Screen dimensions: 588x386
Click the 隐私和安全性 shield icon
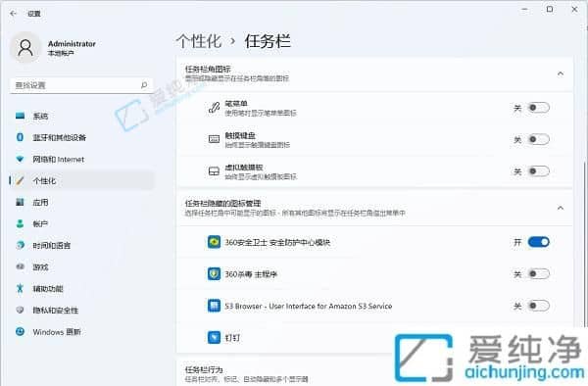[20, 310]
